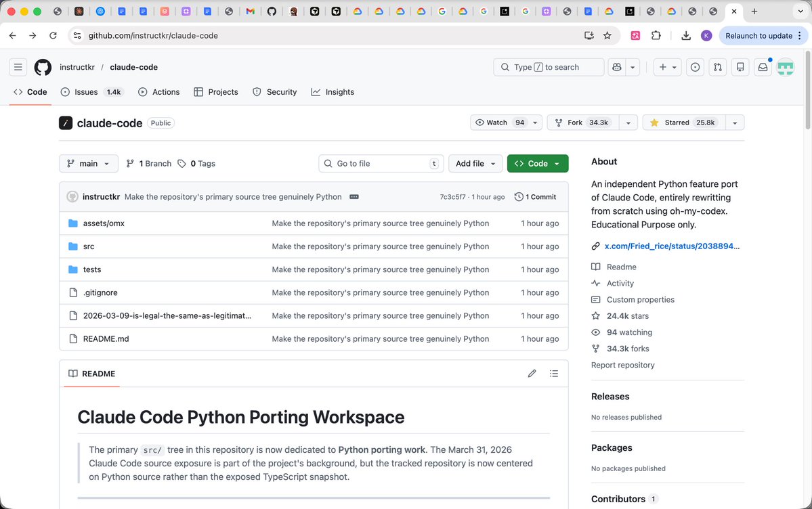The height and width of the screenshot is (509, 812).
Task: Open the repositories icon in header
Action: click(740, 67)
